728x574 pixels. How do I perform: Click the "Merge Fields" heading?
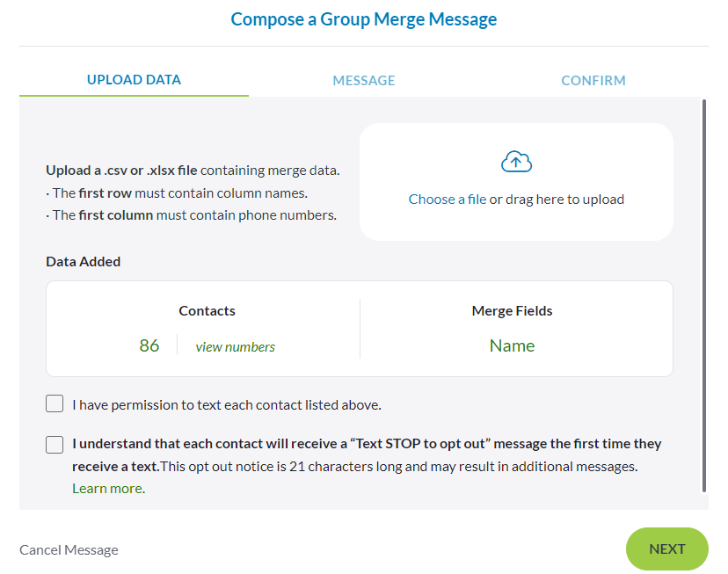point(512,311)
